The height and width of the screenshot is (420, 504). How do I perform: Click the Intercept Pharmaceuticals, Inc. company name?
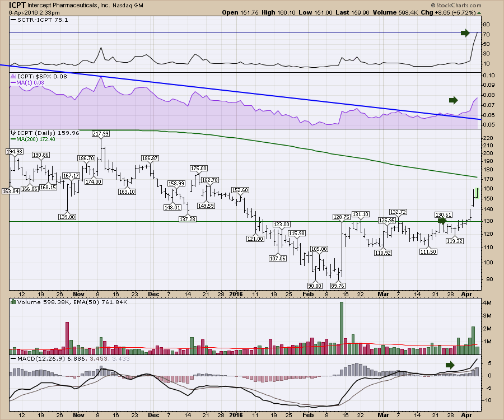coord(70,5)
